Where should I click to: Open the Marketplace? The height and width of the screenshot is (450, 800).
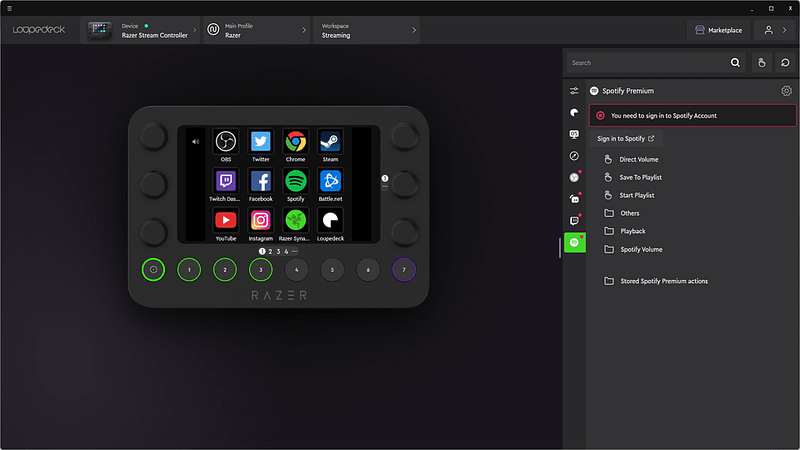point(718,30)
